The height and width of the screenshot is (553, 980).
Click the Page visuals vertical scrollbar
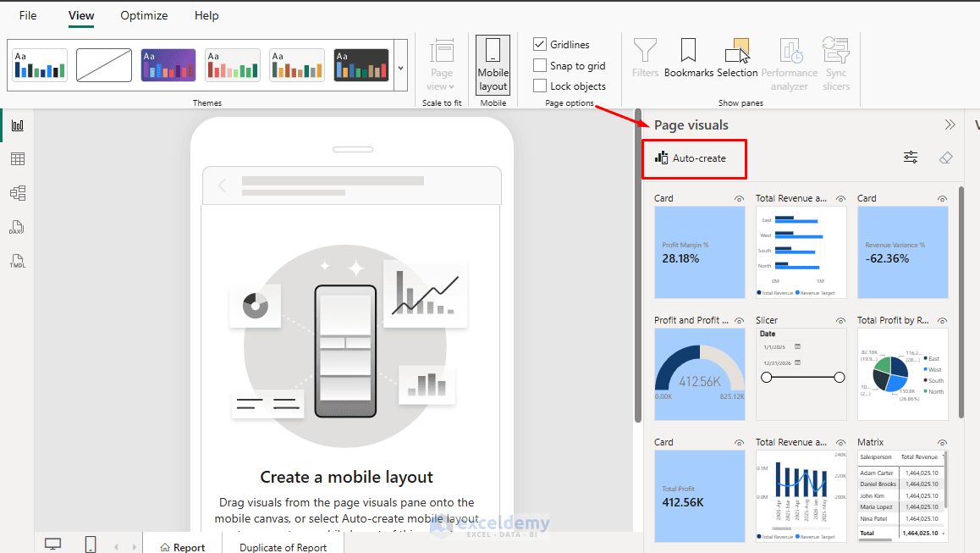tap(961, 302)
